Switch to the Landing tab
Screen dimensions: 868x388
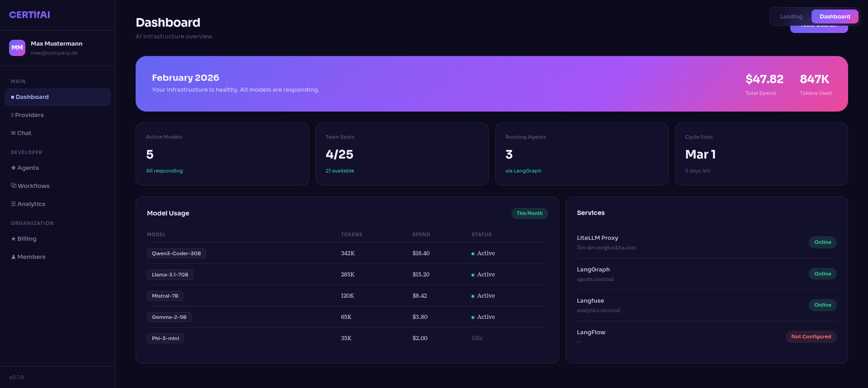pos(791,17)
